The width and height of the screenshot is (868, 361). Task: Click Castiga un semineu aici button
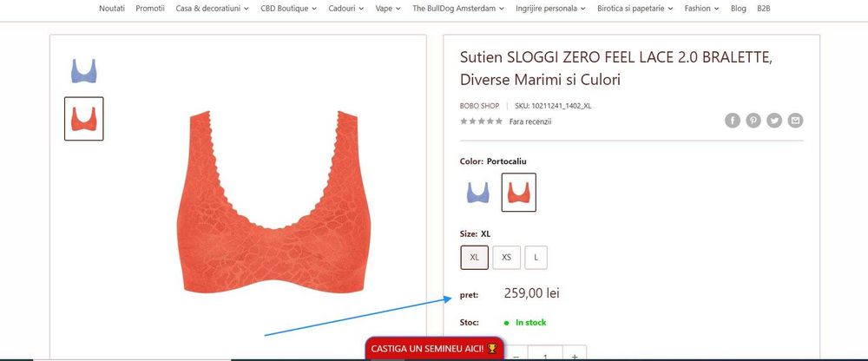coord(435,349)
